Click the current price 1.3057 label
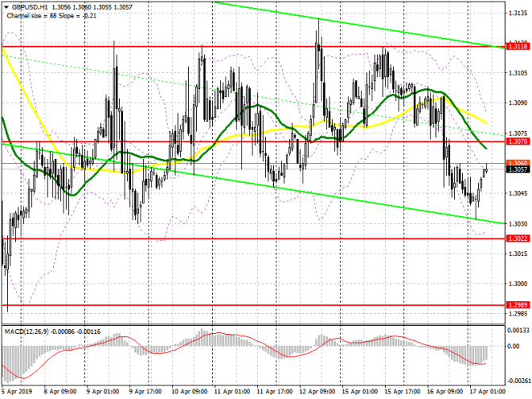 (x=518, y=169)
